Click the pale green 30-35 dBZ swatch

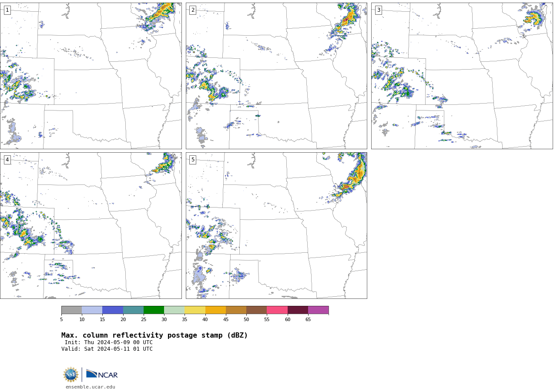point(174,310)
